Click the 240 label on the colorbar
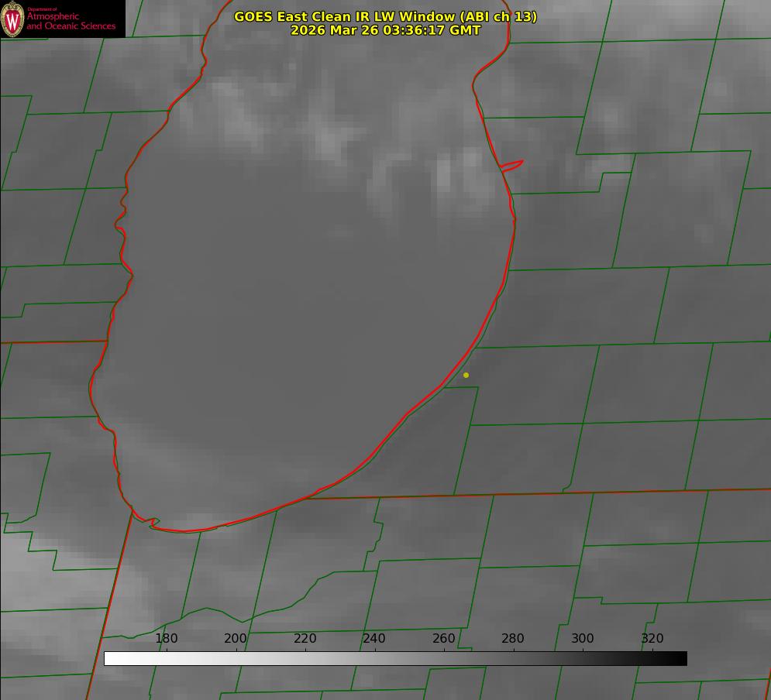Image resolution: width=771 pixels, height=700 pixels. click(x=374, y=639)
